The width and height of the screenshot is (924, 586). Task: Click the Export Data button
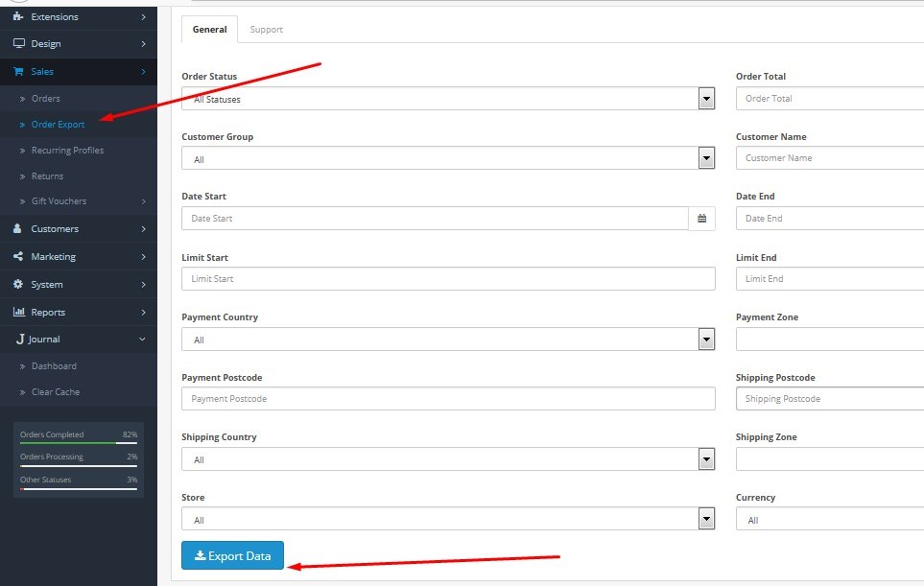pos(233,555)
